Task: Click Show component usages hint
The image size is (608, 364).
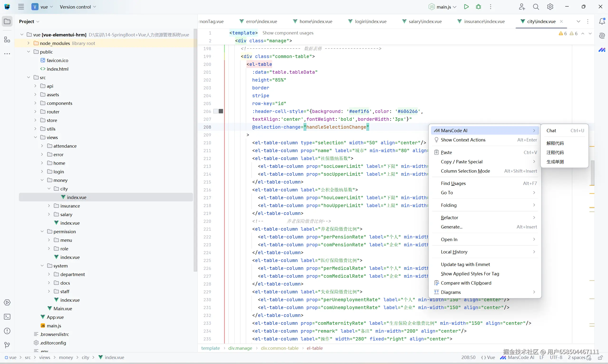Action: click(x=288, y=33)
